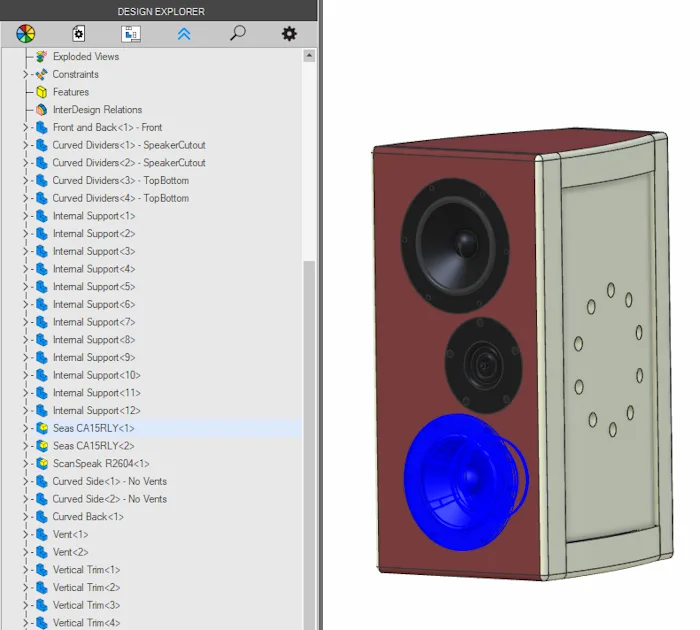Expand Front and Back<1> - Front
The height and width of the screenshot is (630, 700).
(25, 128)
